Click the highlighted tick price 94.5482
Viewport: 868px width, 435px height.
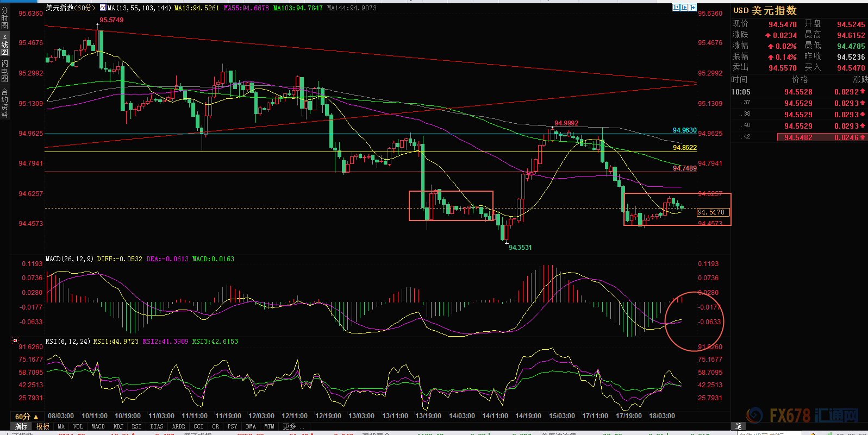(x=798, y=137)
